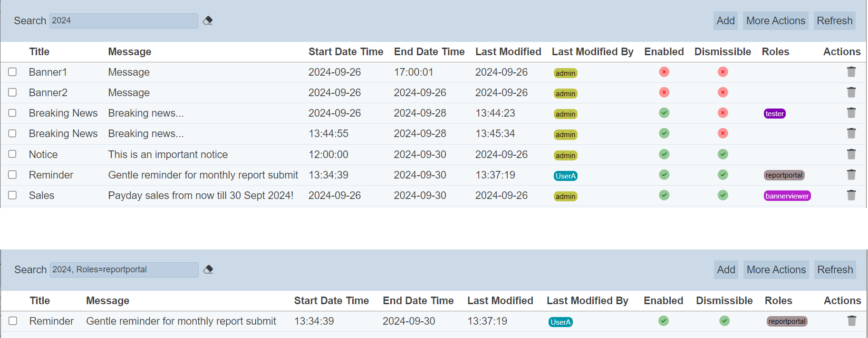Tick the checkbox for Banner1

pyautogui.click(x=12, y=72)
